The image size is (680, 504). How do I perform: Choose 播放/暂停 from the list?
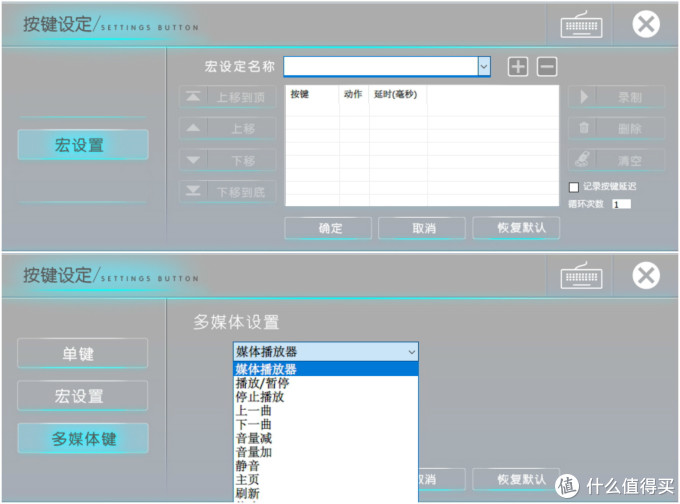coord(326,383)
